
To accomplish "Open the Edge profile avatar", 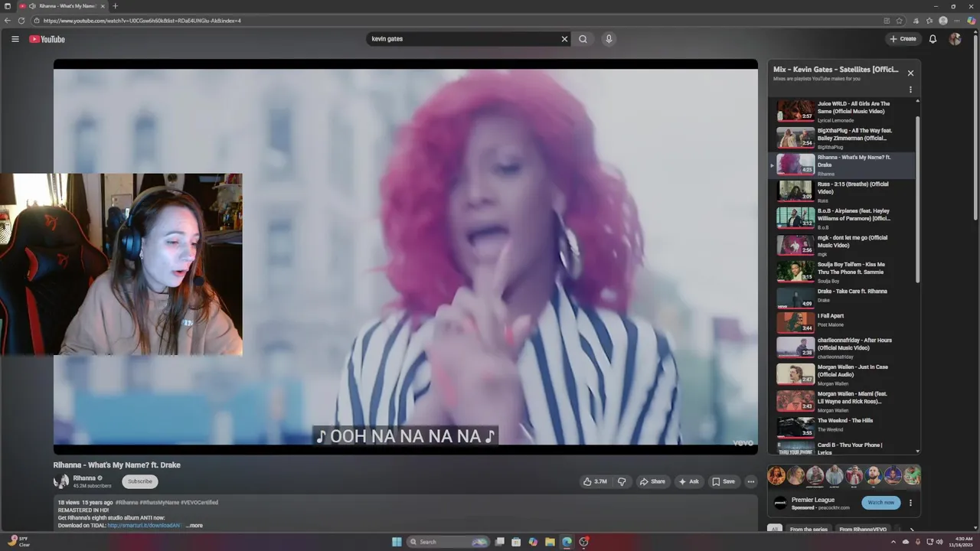I will pos(943,21).
